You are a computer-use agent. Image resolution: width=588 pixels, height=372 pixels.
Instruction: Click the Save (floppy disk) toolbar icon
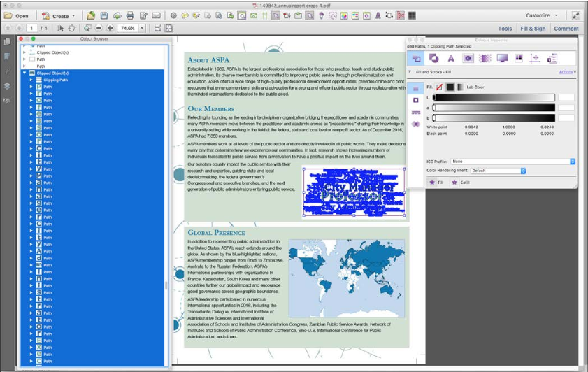pyautogui.click(x=104, y=15)
